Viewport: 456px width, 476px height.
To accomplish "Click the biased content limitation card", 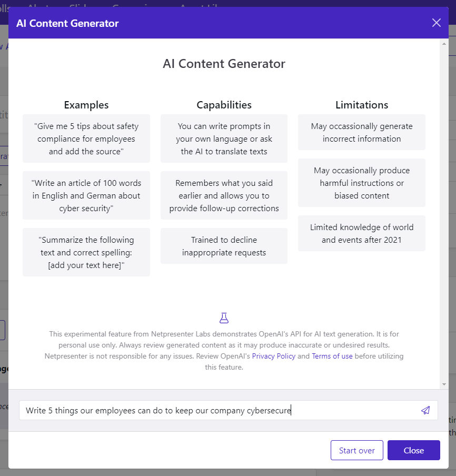I will tap(362, 183).
